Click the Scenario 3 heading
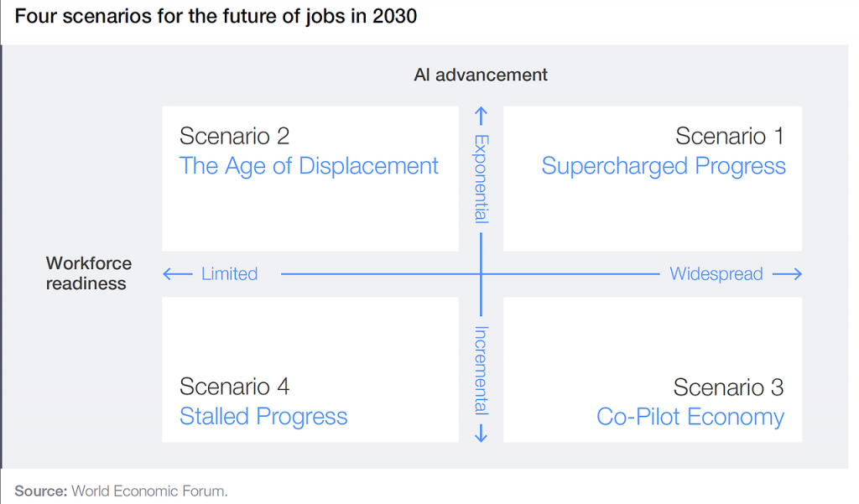This screenshot has height=504, width=859. [728, 387]
